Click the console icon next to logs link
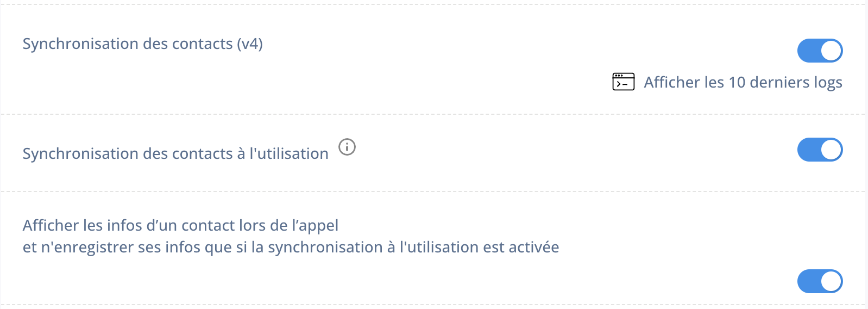 [624, 82]
